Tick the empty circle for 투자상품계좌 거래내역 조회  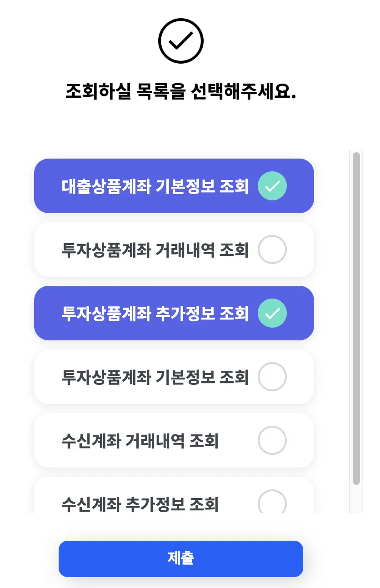click(x=272, y=249)
